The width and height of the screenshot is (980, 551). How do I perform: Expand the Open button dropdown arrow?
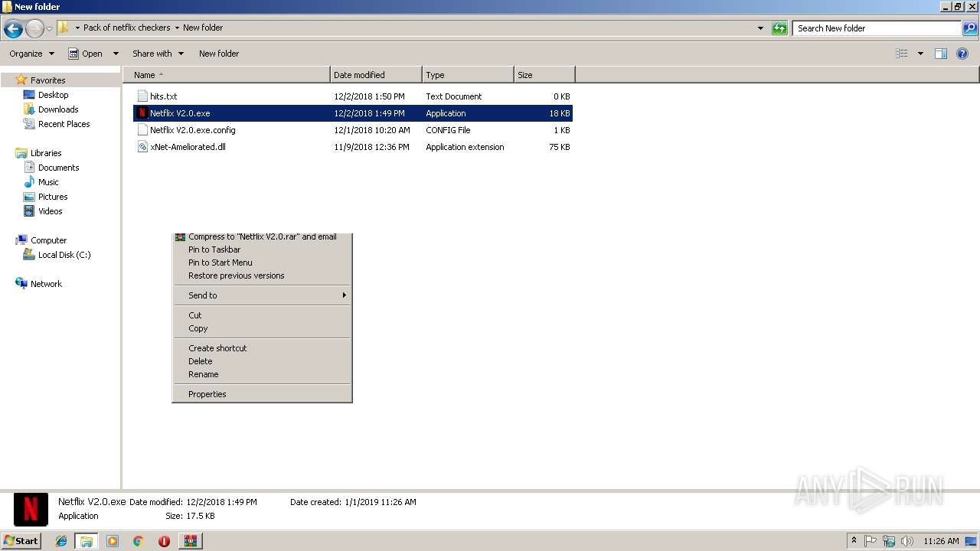pos(116,54)
